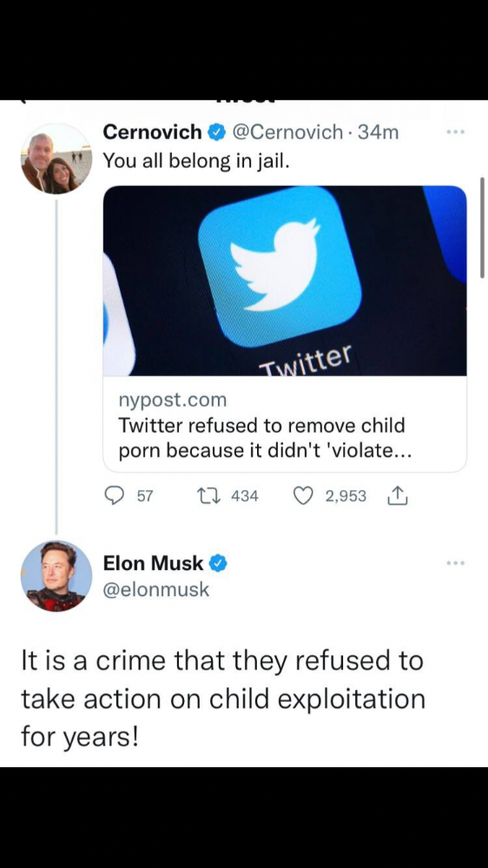Click the @Cernovich handle

coord(287,132)
